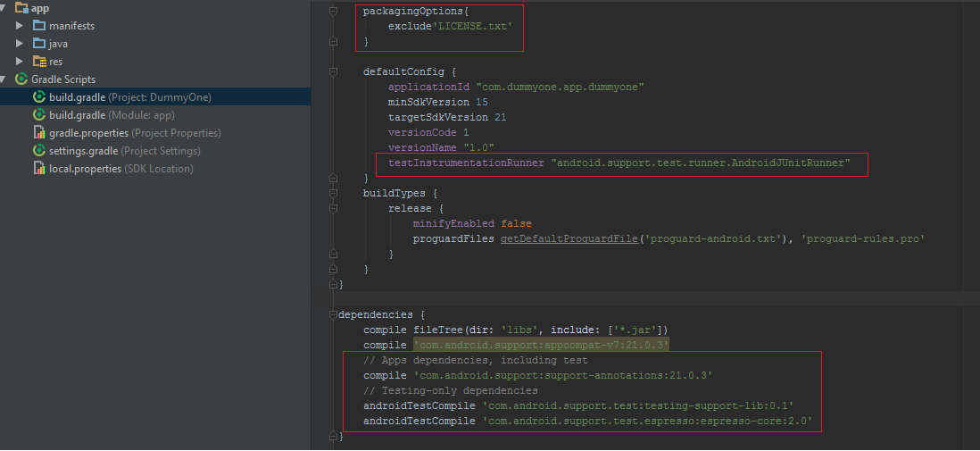Open local.properties (SDK Location)
The width and height of the screenshot is (980, 451).
tap(121, 169)
